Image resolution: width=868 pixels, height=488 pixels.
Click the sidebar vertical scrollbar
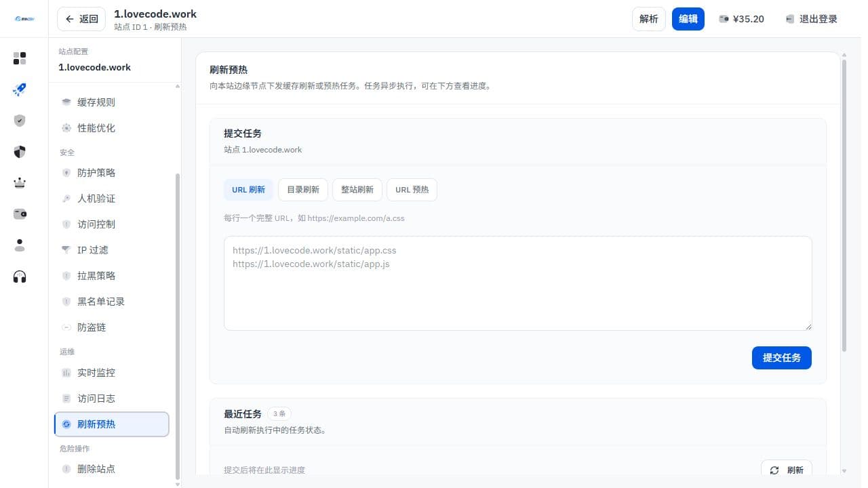pos(178,325)
